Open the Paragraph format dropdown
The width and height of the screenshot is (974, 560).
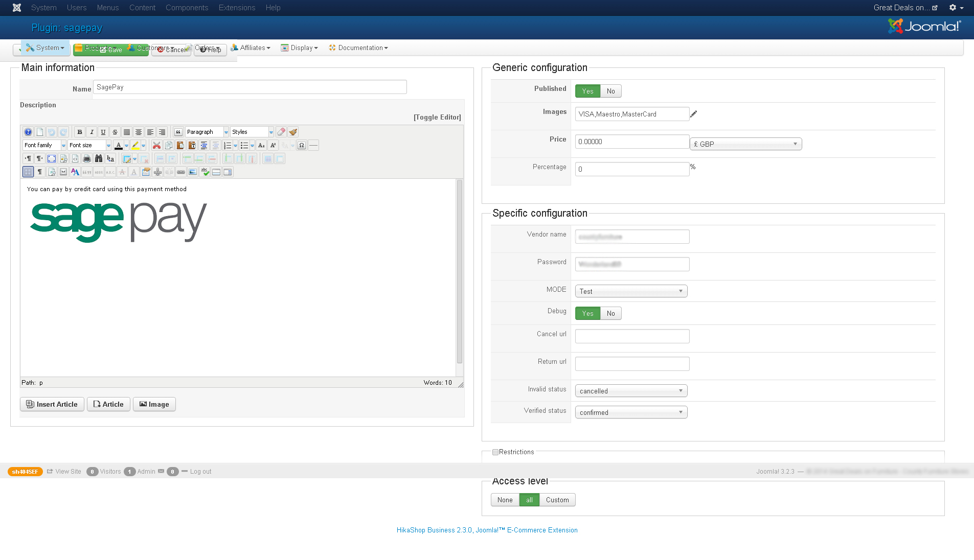click(207, 132)
